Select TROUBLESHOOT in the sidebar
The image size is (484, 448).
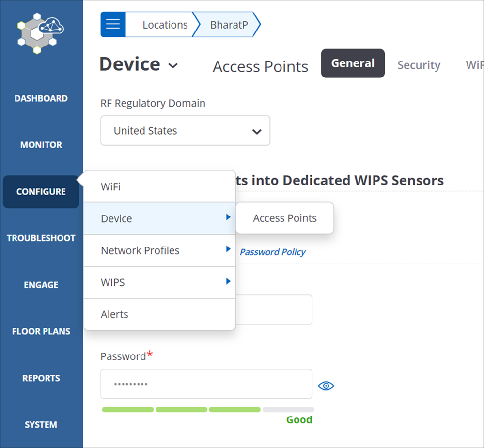click(41, 238)
